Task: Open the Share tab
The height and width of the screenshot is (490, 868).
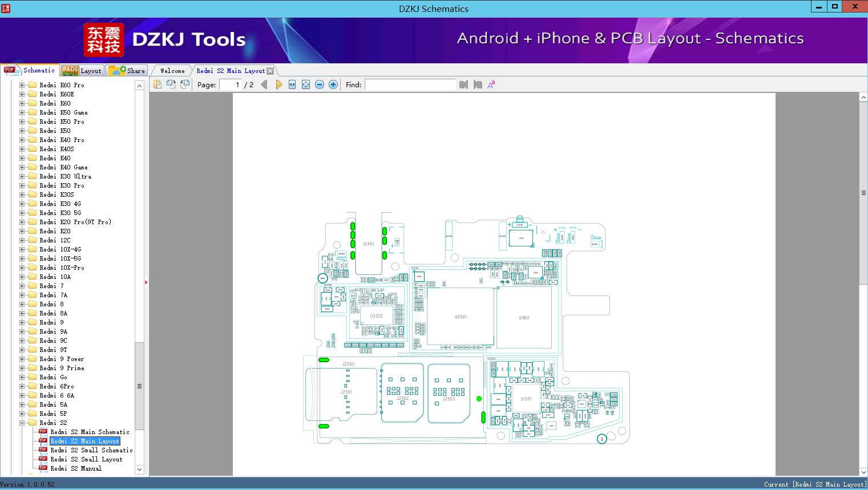Action: [127, 71]
